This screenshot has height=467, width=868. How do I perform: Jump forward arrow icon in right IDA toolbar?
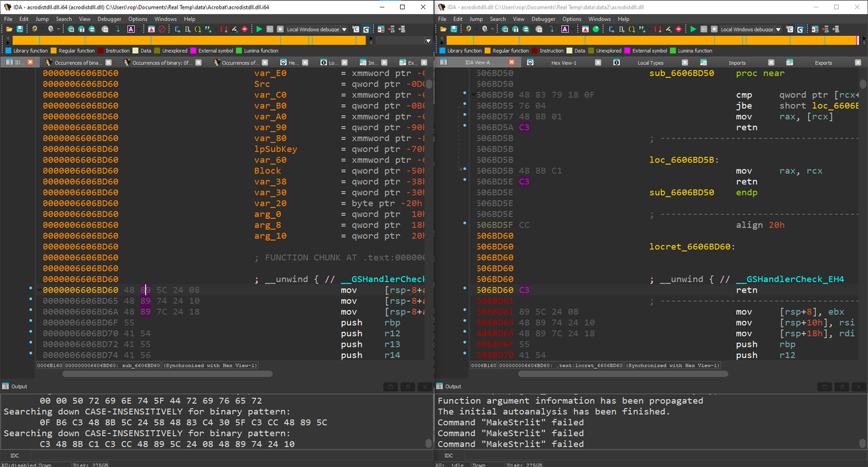tap(485, 29)
